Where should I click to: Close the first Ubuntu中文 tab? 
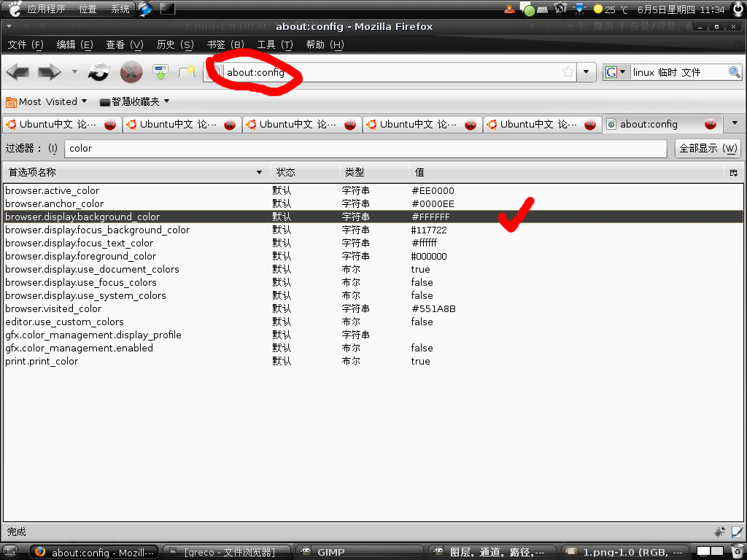click(110, 125)
